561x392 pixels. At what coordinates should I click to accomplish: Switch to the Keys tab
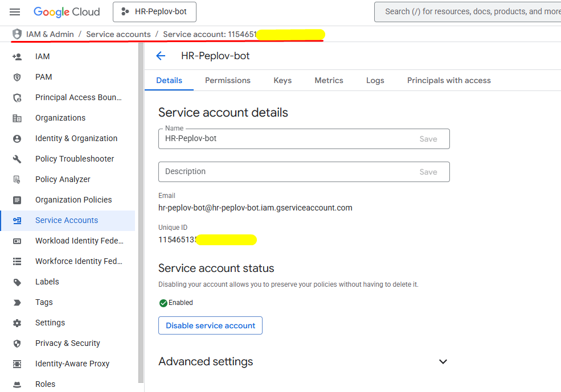pyautogui.click(x=282, y=80)
